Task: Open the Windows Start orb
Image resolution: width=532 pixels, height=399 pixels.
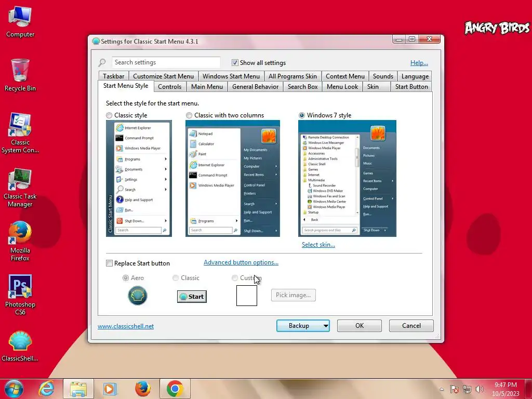Action: (14, 389)
